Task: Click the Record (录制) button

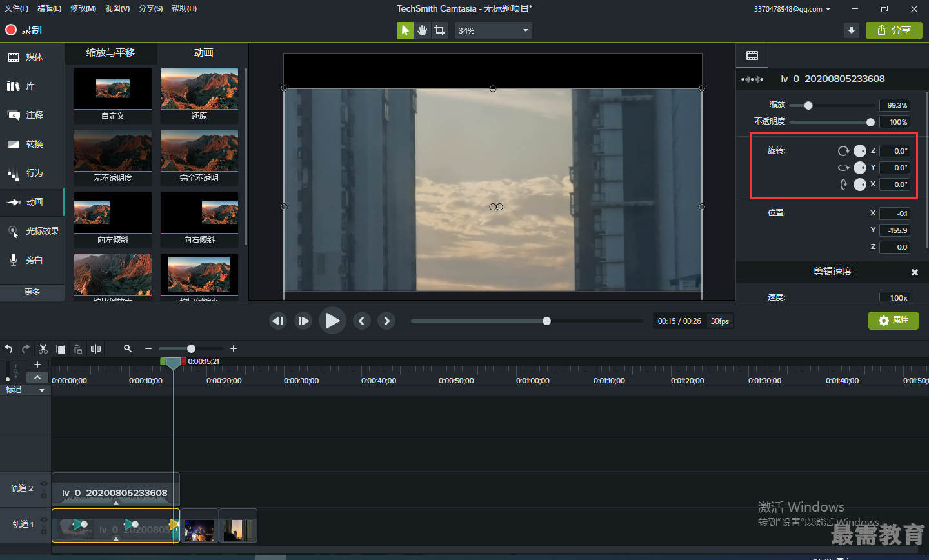Action: tap(24, 30)
